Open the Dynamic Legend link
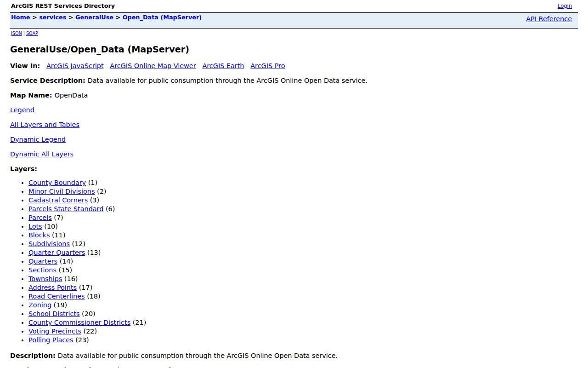The height and width of the screenshot is (368, 588). pos(38,139)
